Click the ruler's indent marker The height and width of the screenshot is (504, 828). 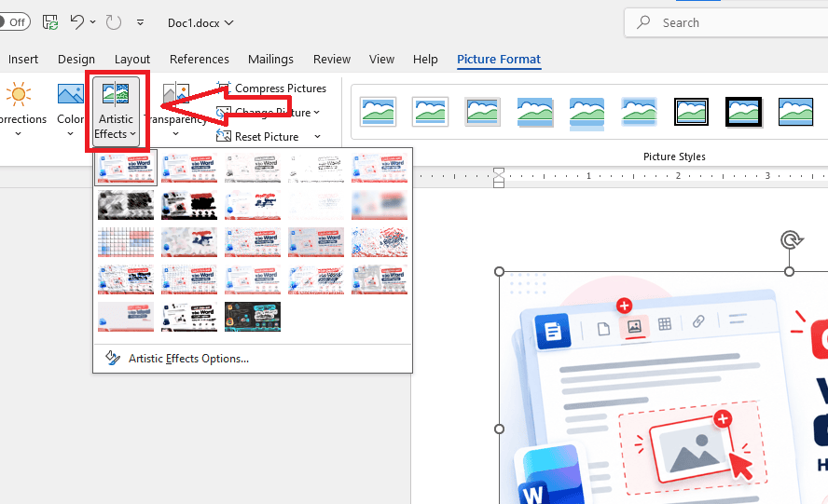[499, 178]
